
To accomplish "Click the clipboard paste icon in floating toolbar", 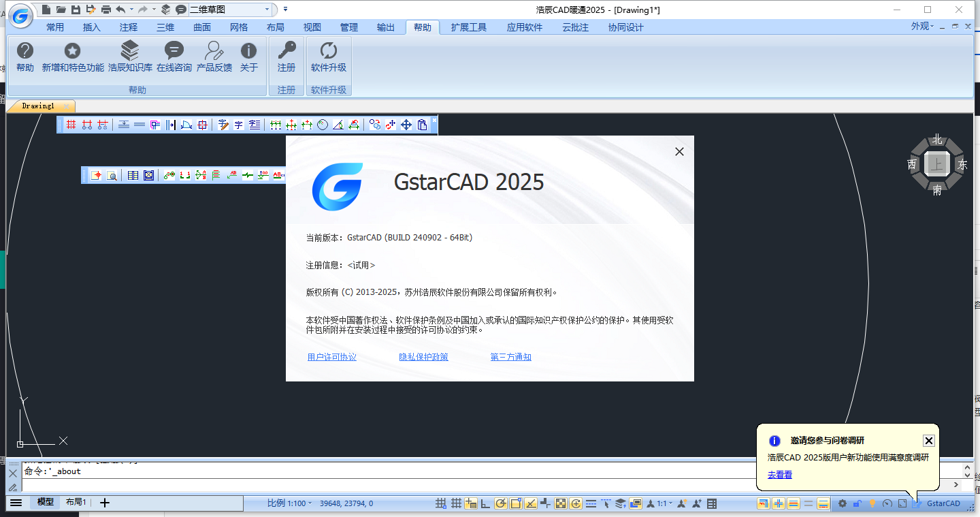I will point(422,125).
